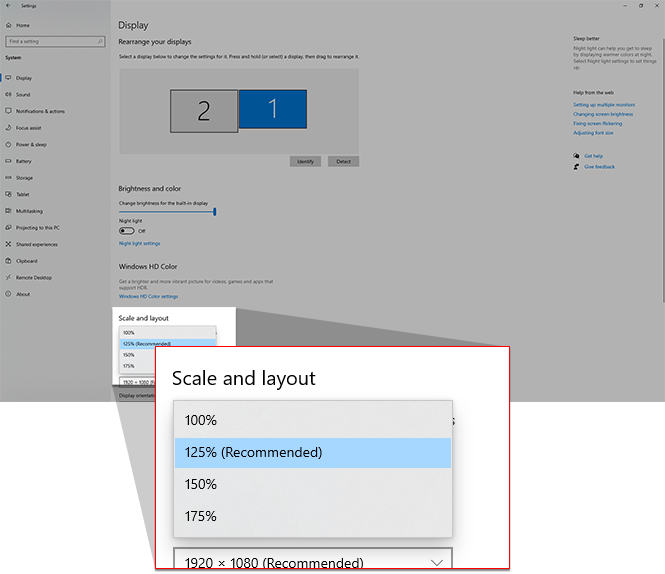
Task: Click the Tablet icon in sidebar
Action: pyautogui.click(x=8, y=194)
